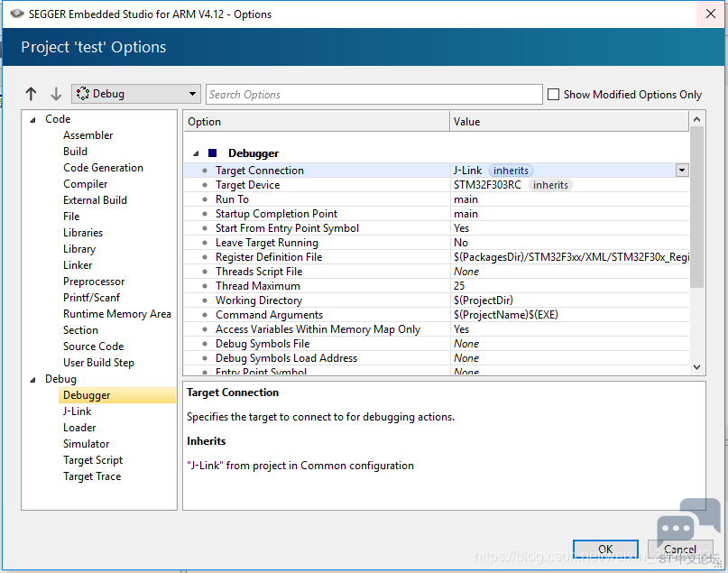Select the Target Device option row
Screen dimensions: 728x573
437,185
